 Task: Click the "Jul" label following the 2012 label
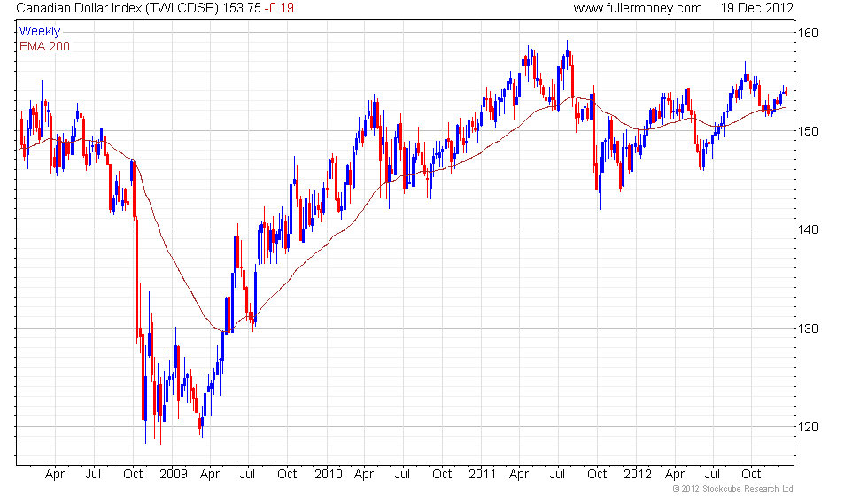(712, 475)
